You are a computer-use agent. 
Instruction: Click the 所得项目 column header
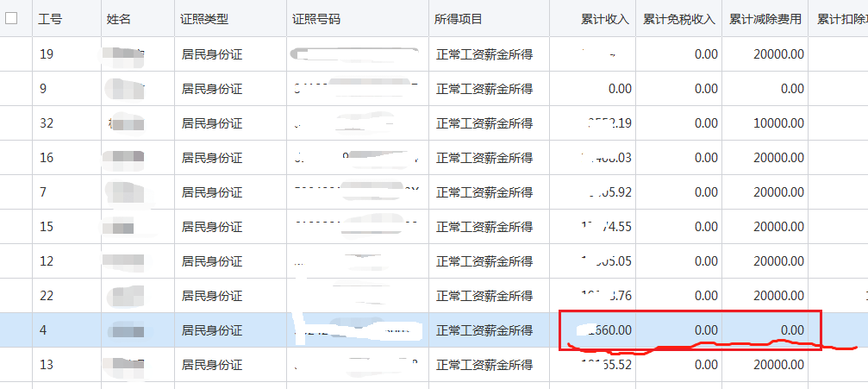[x=459, y=19]
